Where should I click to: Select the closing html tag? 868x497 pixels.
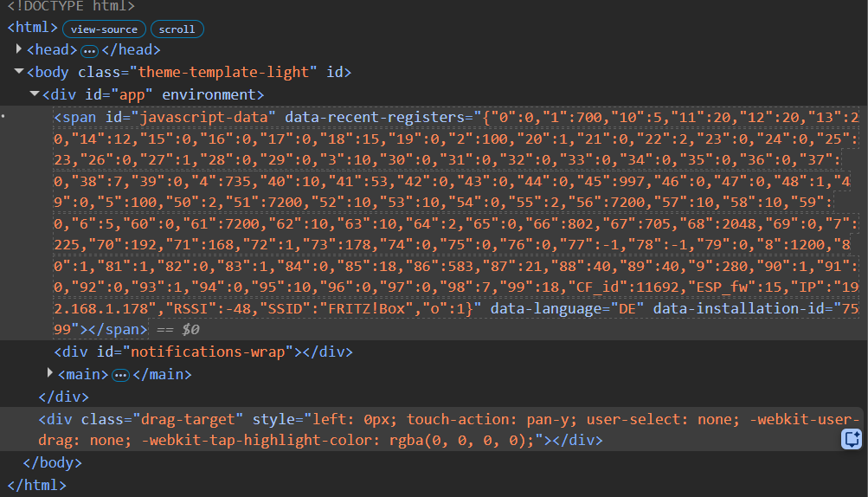[36, 486]
